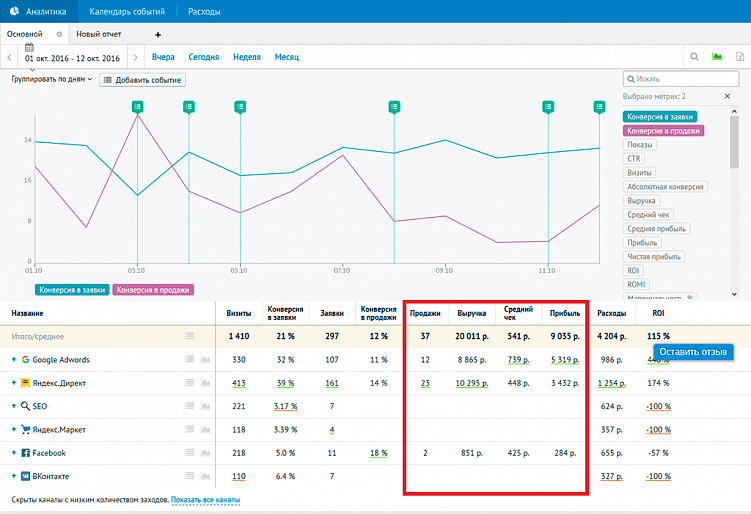Expand the ВКонтакте channel row

click(x=14, y=476)
